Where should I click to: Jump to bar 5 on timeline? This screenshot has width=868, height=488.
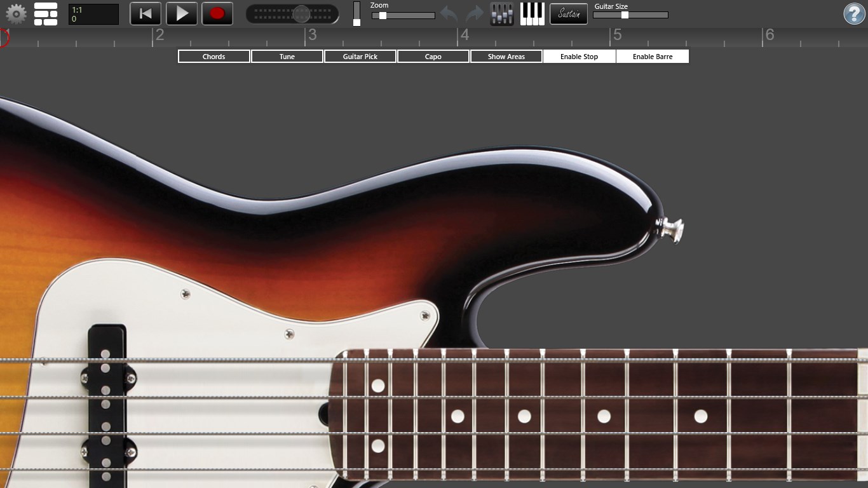[x=617, y=35]
